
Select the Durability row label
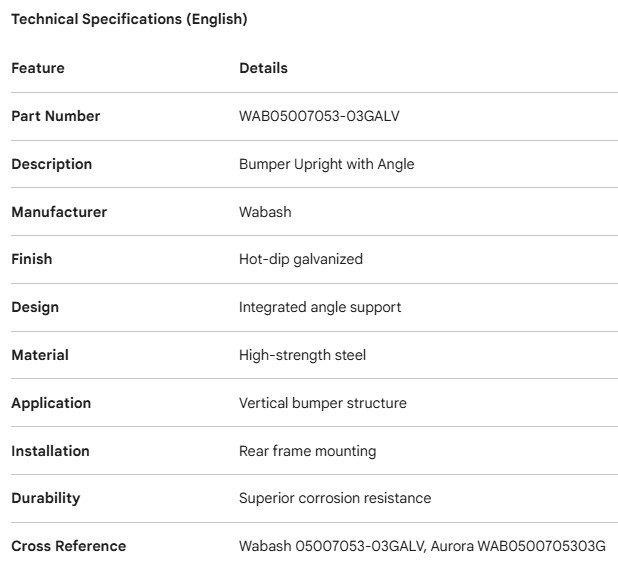[x=46, y=498]
